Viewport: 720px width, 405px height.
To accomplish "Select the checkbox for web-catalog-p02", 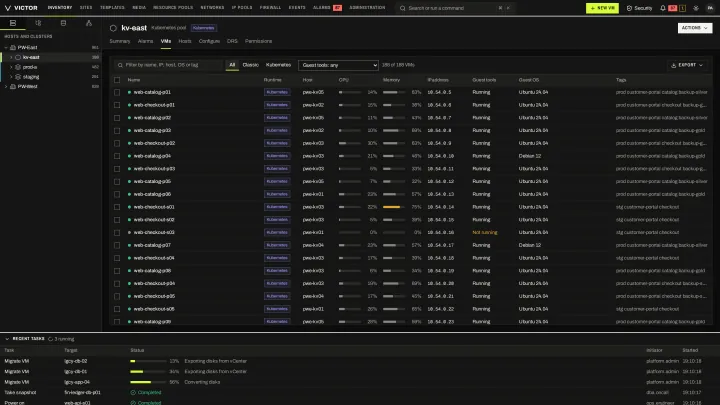I will (117, 118).
